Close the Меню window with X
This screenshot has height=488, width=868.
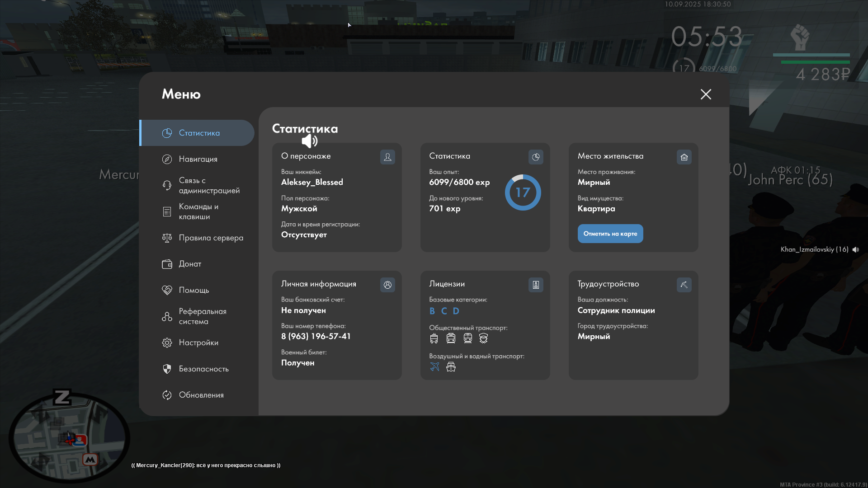click(706, 94)
